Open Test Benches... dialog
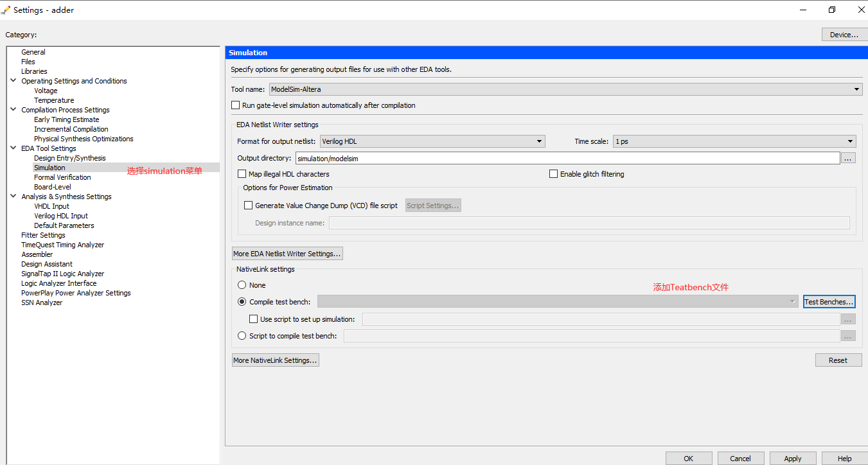868x465 pixels. [x=829, y=302]
